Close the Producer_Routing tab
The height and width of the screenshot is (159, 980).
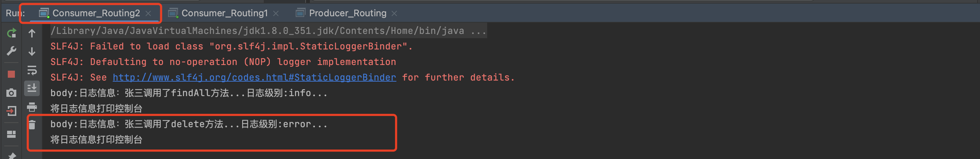395,14
